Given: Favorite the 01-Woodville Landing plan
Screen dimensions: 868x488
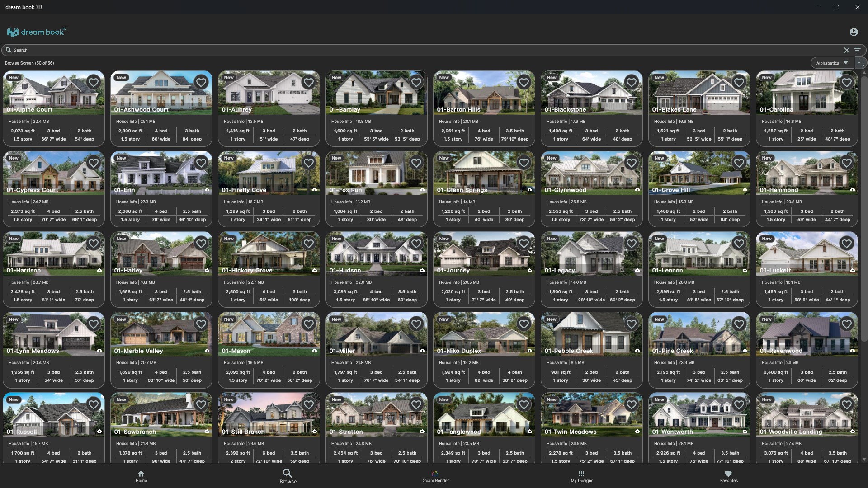Looking at the screenshot, I should tap(847, 404).
